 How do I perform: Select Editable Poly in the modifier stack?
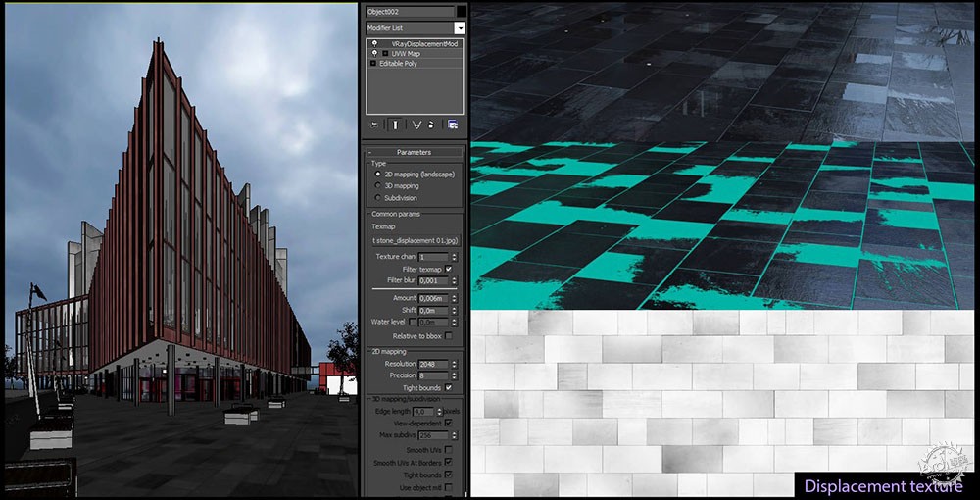tap(398, 63)
